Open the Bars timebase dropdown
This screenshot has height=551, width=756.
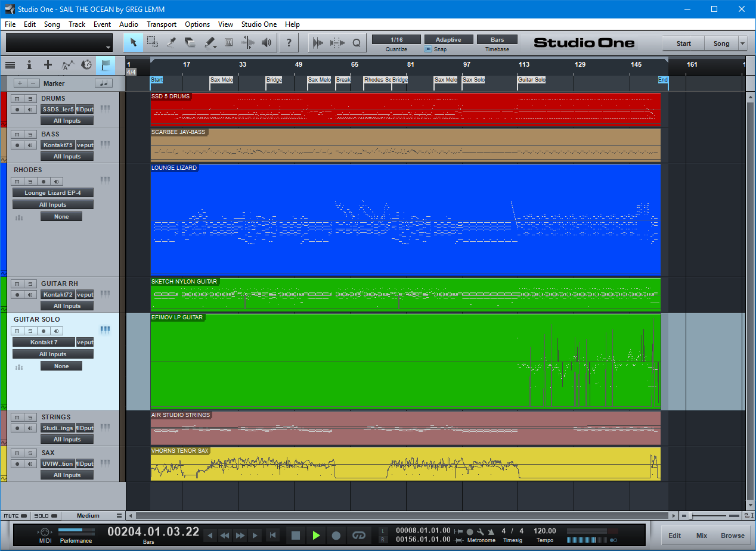point(497,40)
